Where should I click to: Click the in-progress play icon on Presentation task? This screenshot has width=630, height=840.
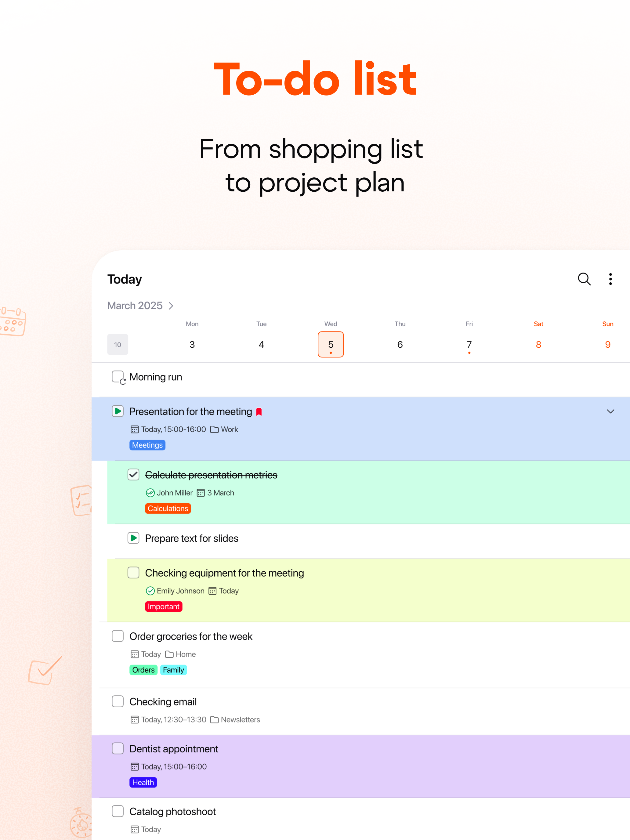[118, 411]
